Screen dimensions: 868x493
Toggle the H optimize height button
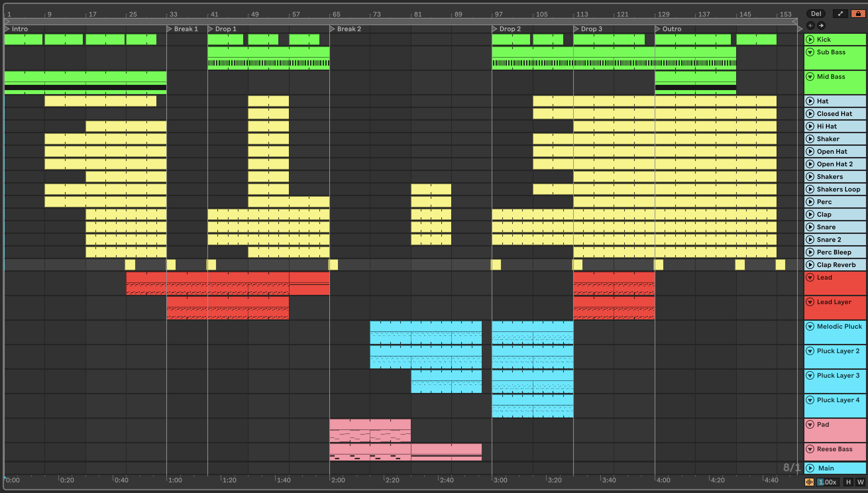coord(848,482)
